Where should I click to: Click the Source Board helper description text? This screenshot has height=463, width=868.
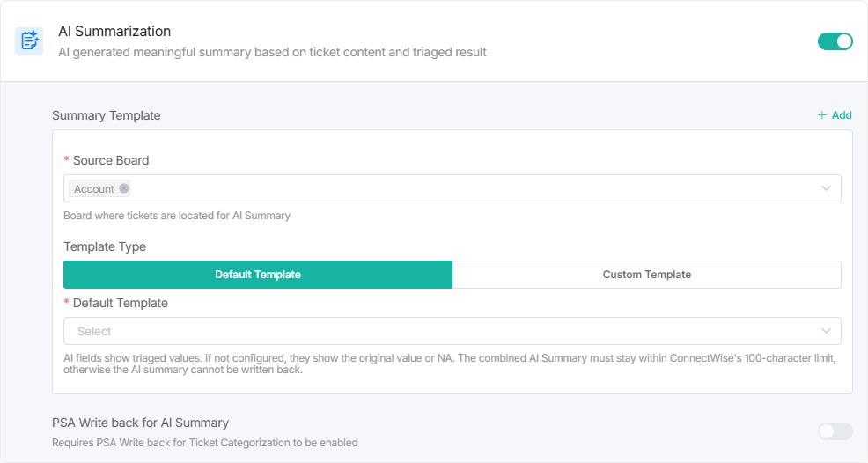pos(177,216)
